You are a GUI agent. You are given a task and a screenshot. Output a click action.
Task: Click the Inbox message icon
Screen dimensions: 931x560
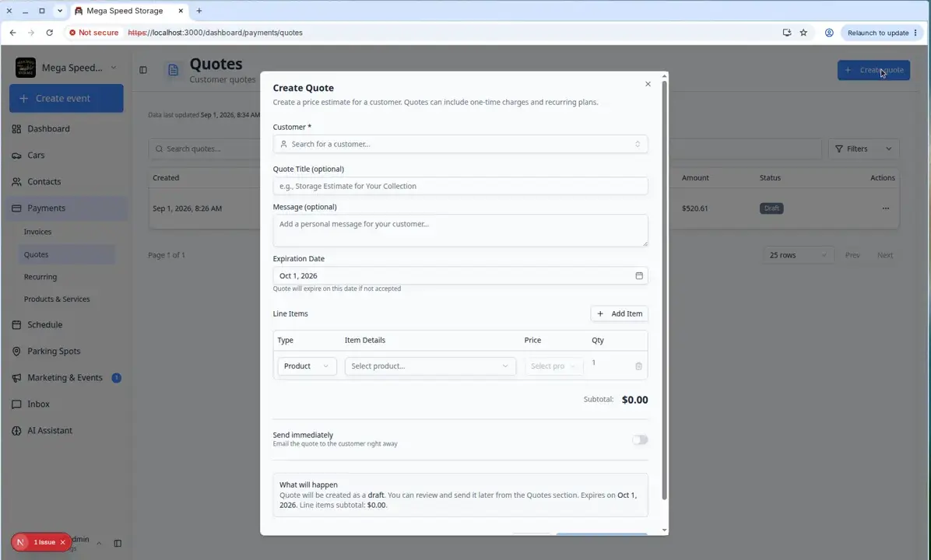coord(16,404)
